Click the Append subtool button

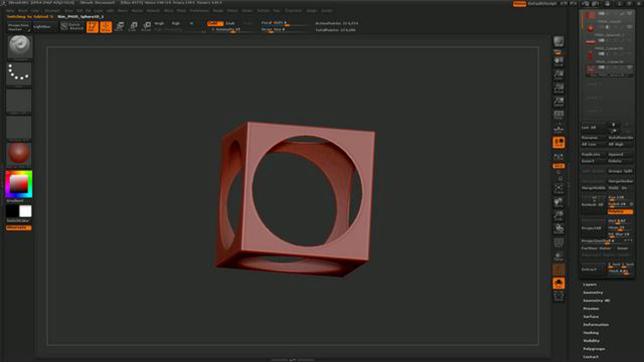[620, 154]
